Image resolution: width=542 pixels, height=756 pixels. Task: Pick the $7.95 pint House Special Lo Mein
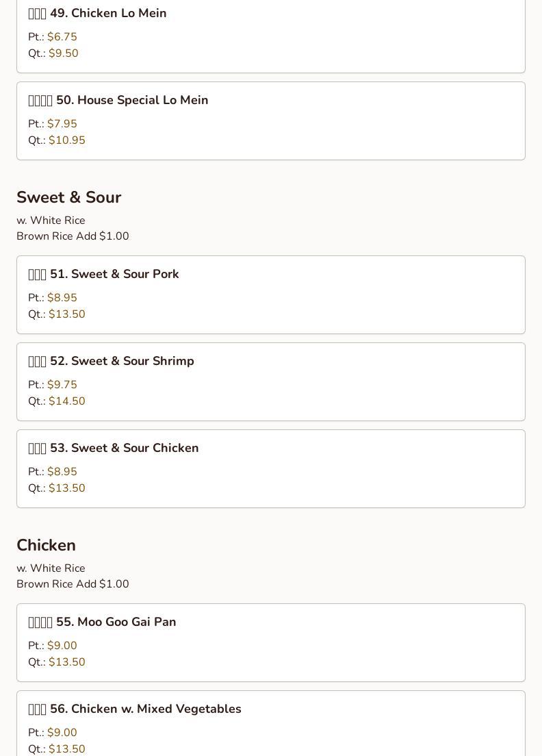coord(62,124)
